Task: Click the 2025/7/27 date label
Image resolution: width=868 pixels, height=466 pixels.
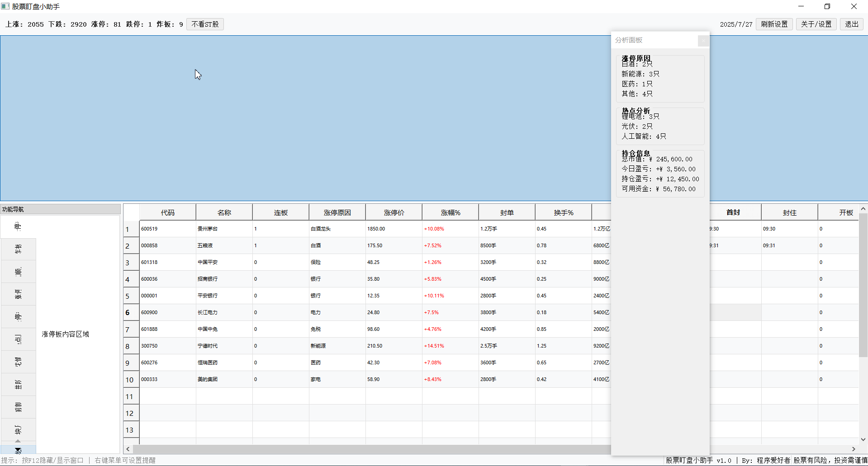Action: point(736,24)
